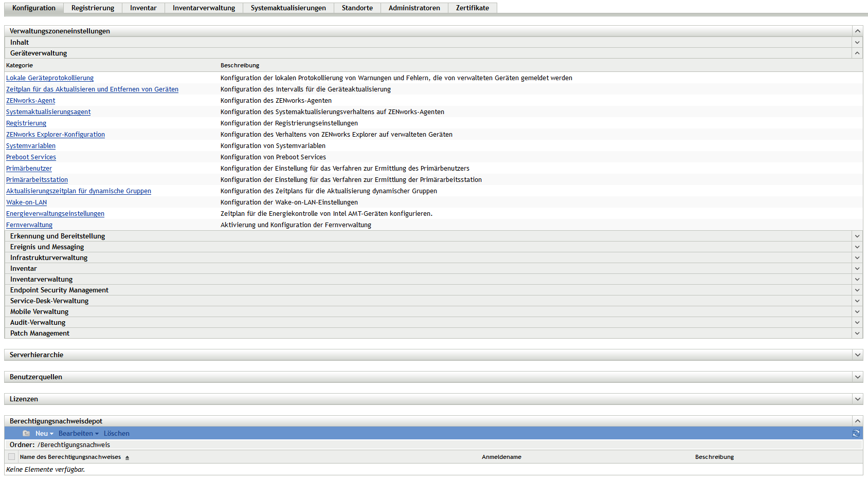Click the Löschen button
The height and width of the screenshot is (481, 868).
[117, 433]
